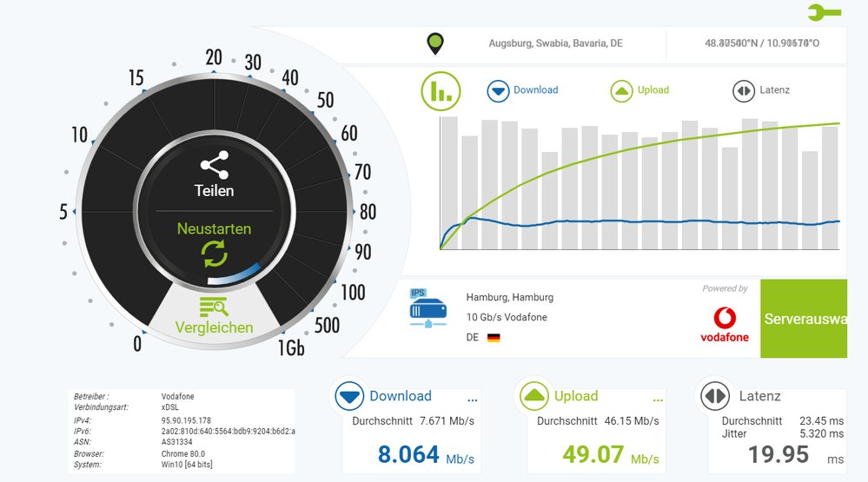Viewport: 868px width, 482px height.
Task: Click the coordinates text 48.37°N / 10.90°O
Action: coord(762,43)
